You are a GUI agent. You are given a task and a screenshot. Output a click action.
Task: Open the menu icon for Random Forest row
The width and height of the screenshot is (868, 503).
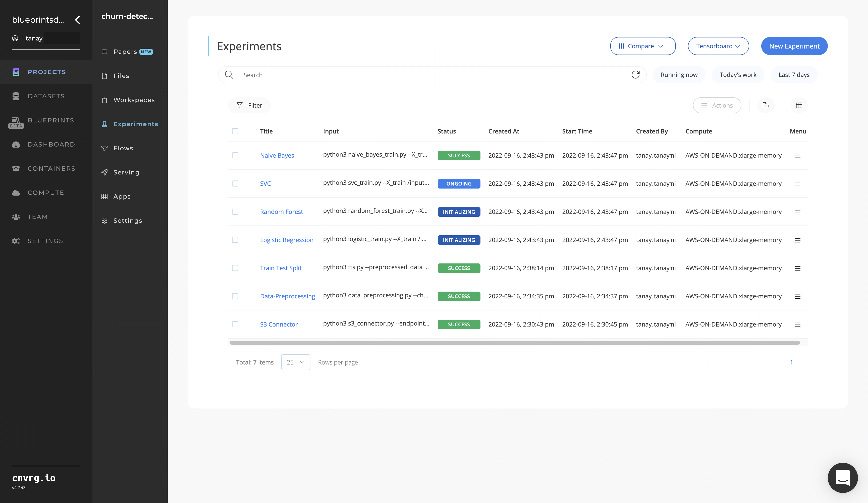click(798, 212)
